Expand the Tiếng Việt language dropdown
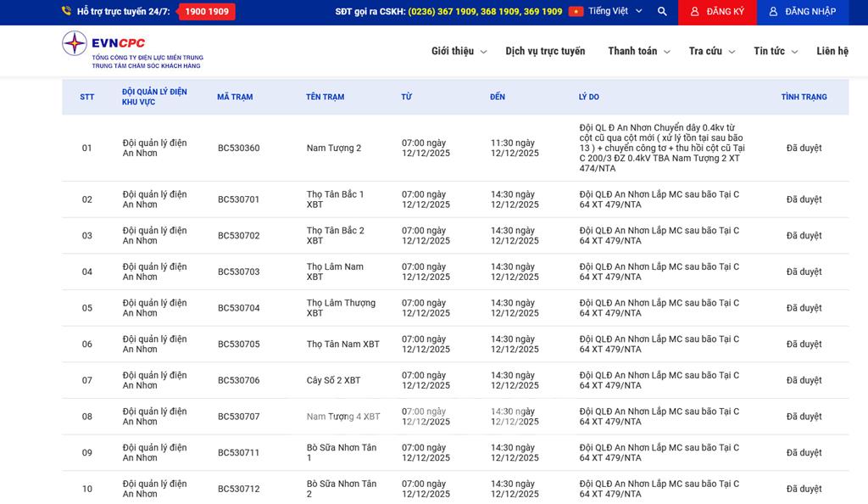Viewport: 868px width, 504px height. (x=615, y=12)
